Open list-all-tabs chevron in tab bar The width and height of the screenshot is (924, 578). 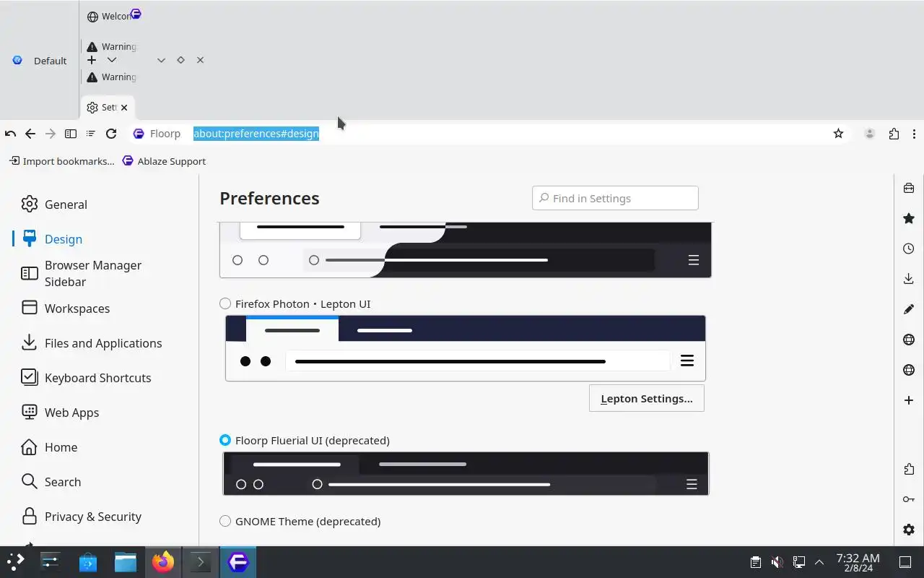161,60
